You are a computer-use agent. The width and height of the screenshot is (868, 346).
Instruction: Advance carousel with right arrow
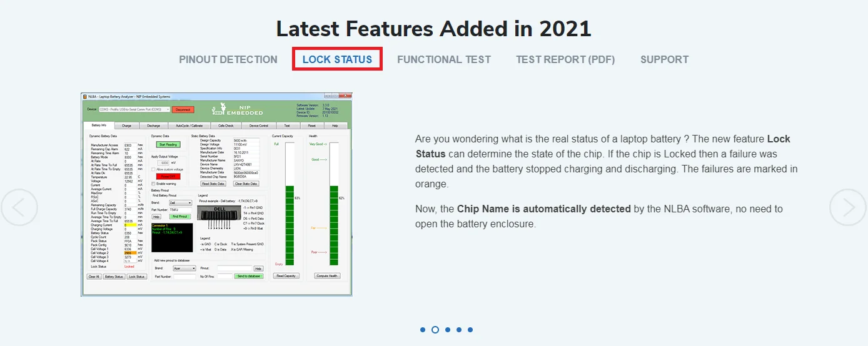coord(849,207)
